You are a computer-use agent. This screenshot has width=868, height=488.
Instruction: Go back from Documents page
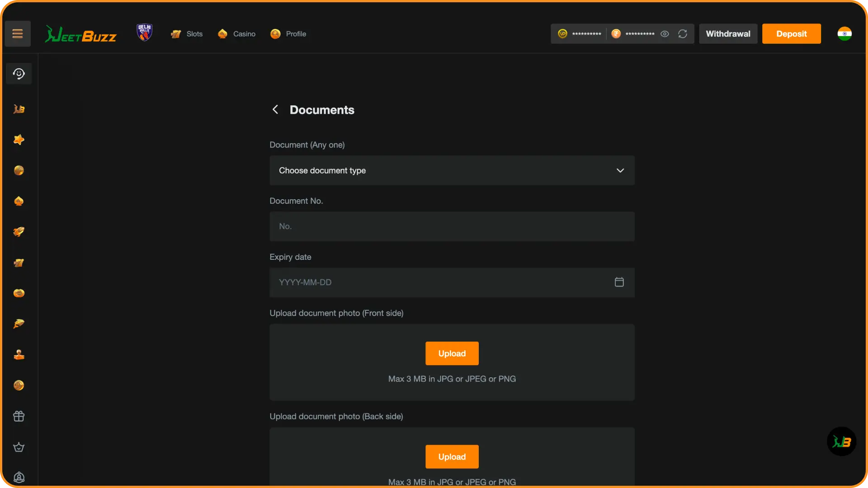click(275, 109)
